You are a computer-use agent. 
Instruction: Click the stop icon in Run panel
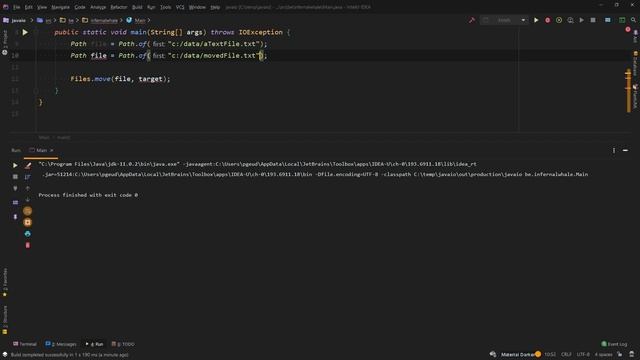[15, 177]
